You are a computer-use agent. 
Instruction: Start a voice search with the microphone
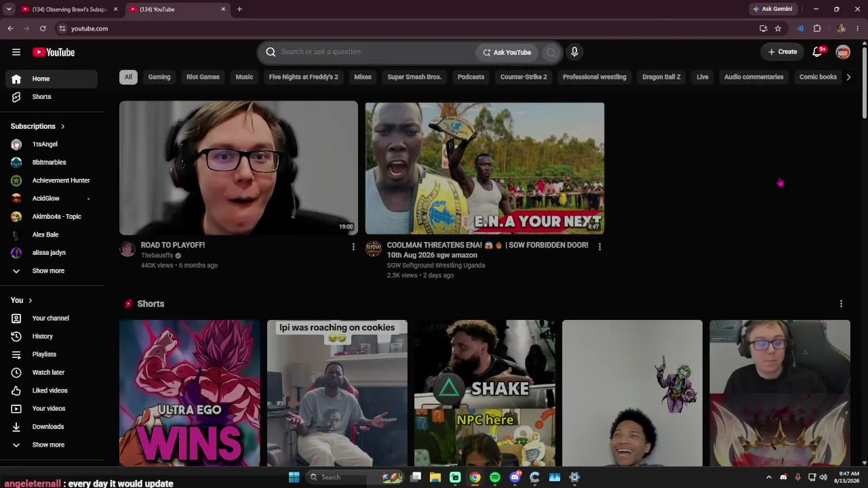click(574, 52)
